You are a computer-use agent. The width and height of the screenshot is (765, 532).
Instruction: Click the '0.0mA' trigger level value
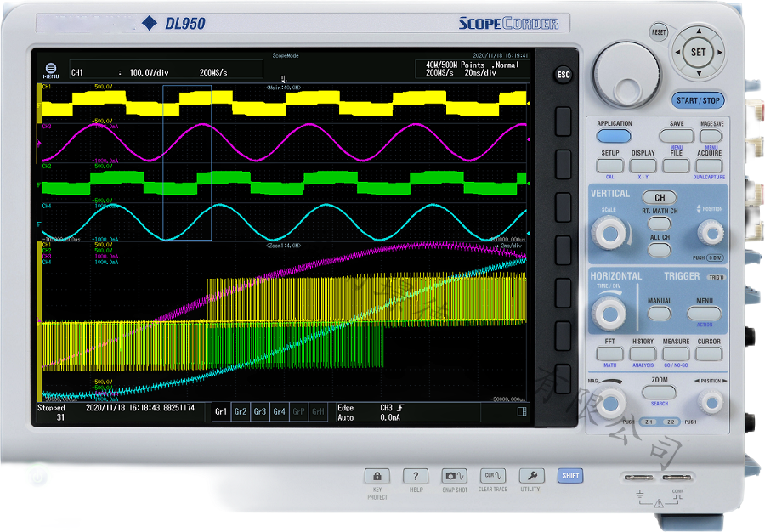coord(390,417)
